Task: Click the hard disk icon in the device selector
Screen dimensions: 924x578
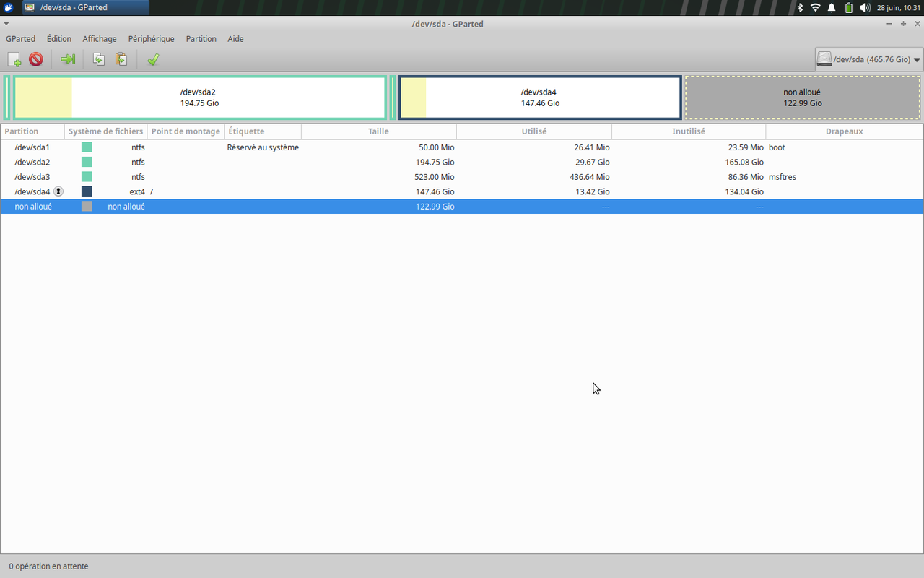Action: coord(824,59)
